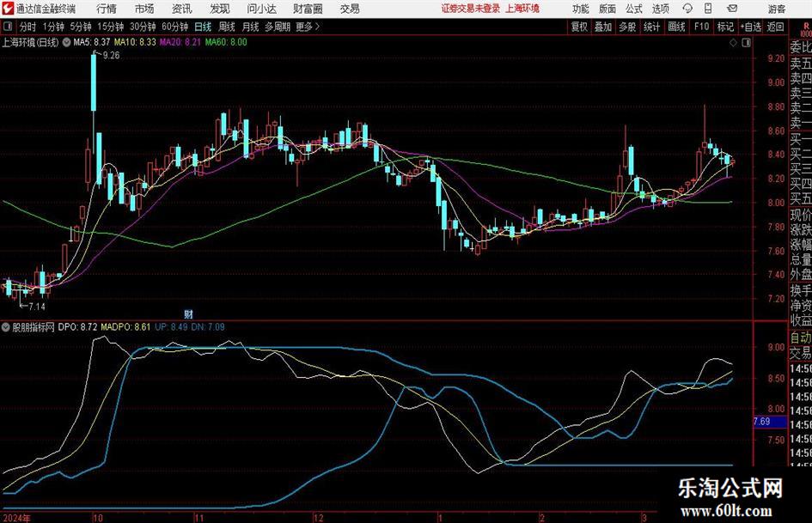Click the 画线 drawing toolbar button
Image resolution: width=812 pixels, height=523 pixels.
[676, 27]
